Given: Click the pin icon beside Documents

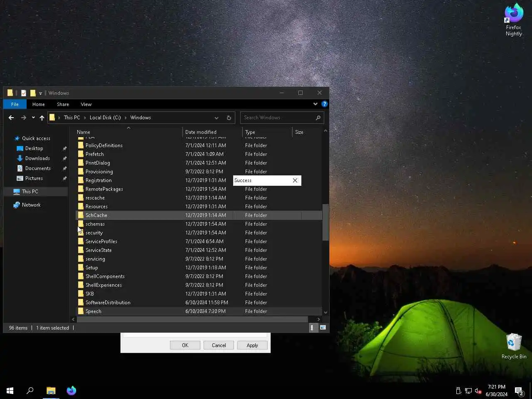Looking at the screenshot, I should (x=64, y=168).
